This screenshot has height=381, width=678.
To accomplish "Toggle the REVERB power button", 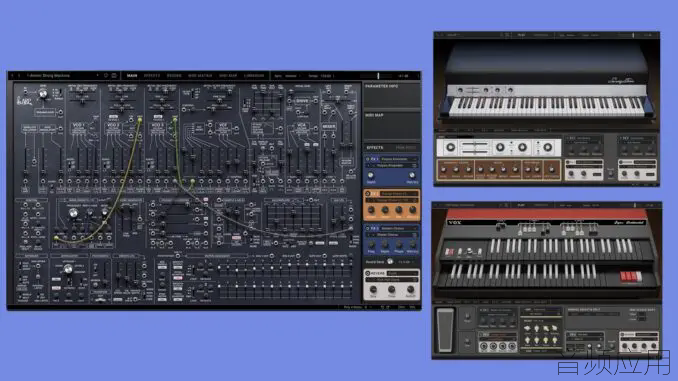I will [368, 273].
